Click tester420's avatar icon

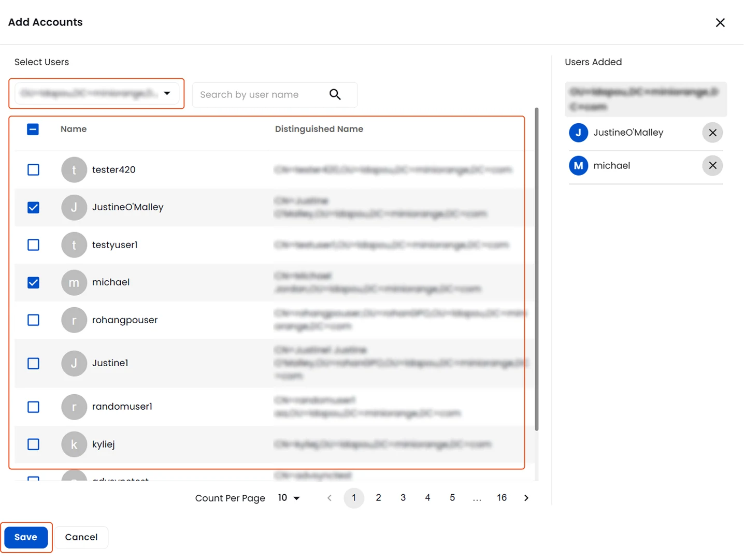pos(74,169)
